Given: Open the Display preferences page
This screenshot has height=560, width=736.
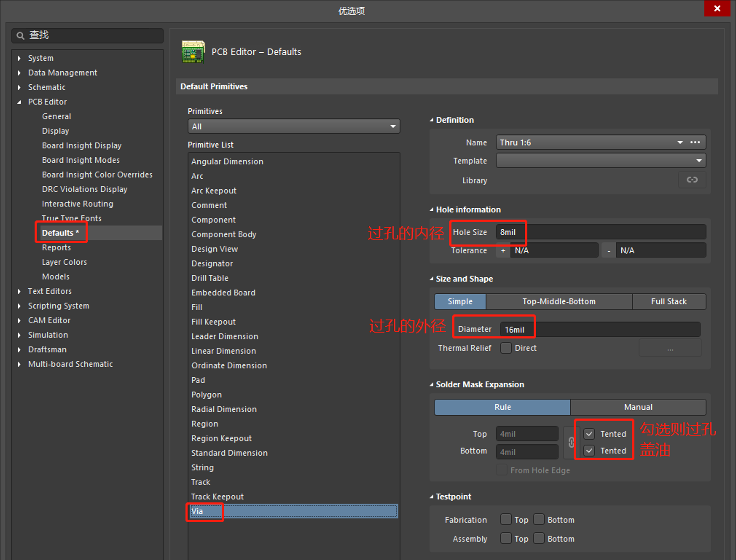Looking at the screenshot, I should [x=55, y=131].
